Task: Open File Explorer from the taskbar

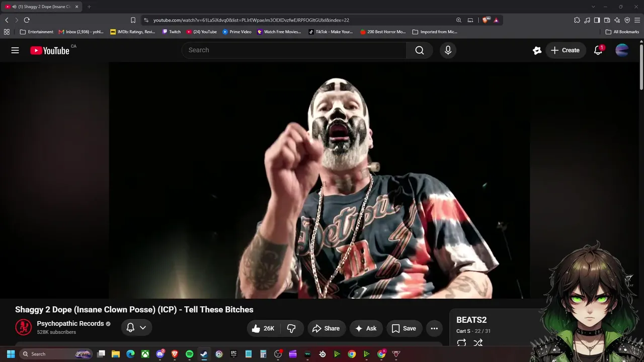Action: click(116, 354)
